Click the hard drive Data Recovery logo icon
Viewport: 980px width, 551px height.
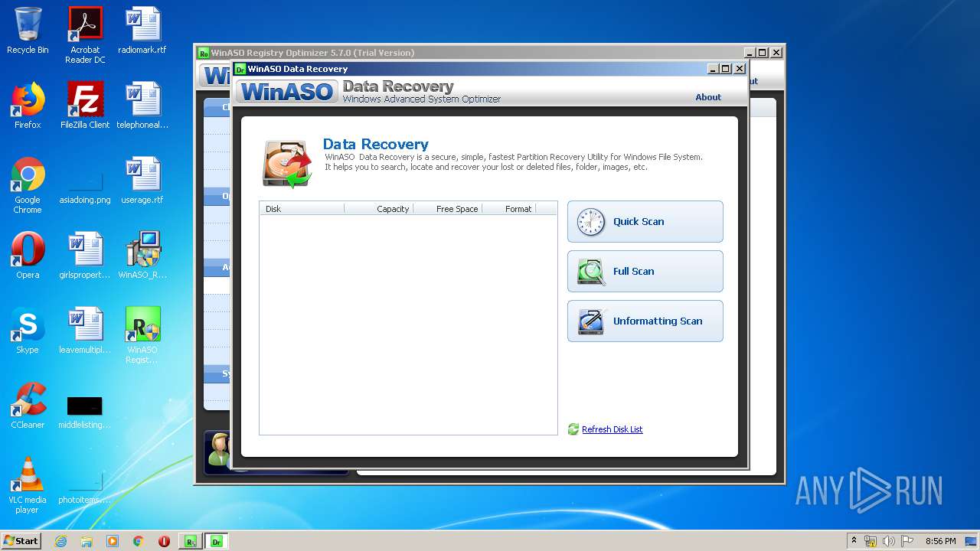click(287, 163)
